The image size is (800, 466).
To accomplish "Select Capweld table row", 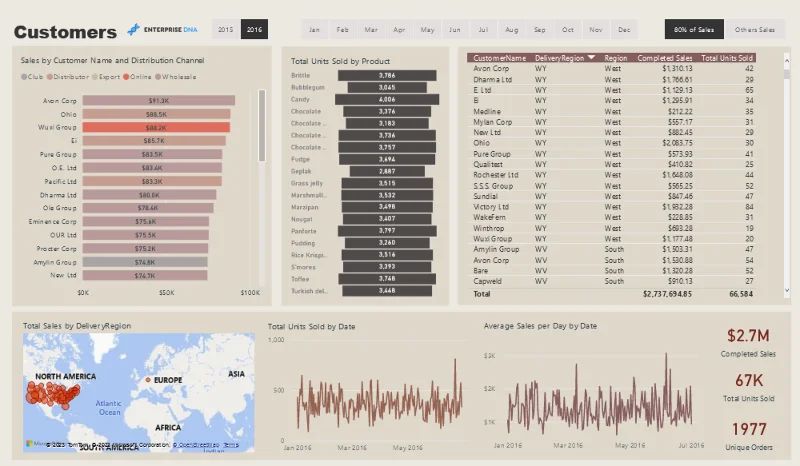I will [x=611, y=281].
